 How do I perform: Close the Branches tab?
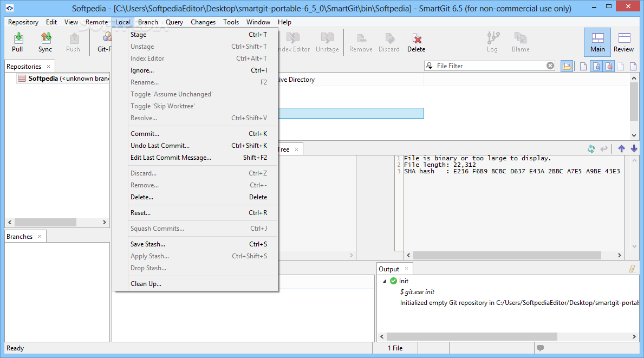(x=40, y=237)
